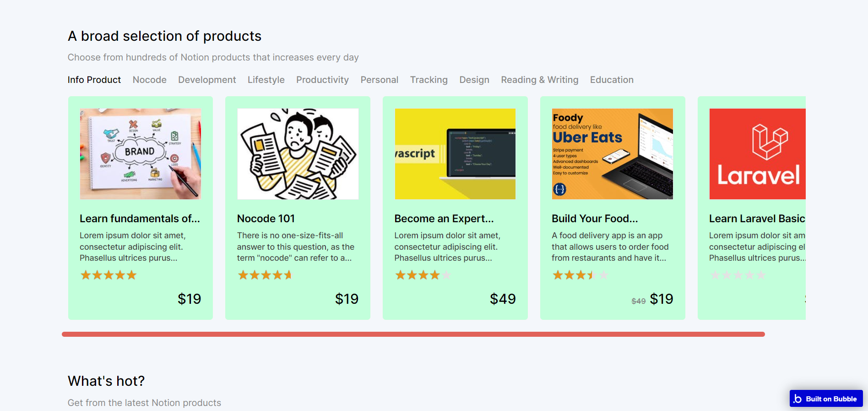
Task: Select the Nocode category tab
Action: pos(149,80)
